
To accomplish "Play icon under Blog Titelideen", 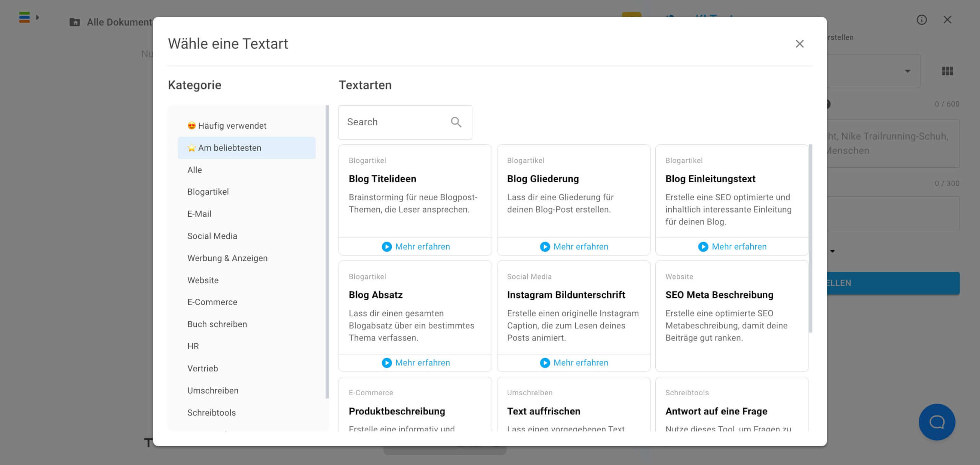I will [387, 247].
